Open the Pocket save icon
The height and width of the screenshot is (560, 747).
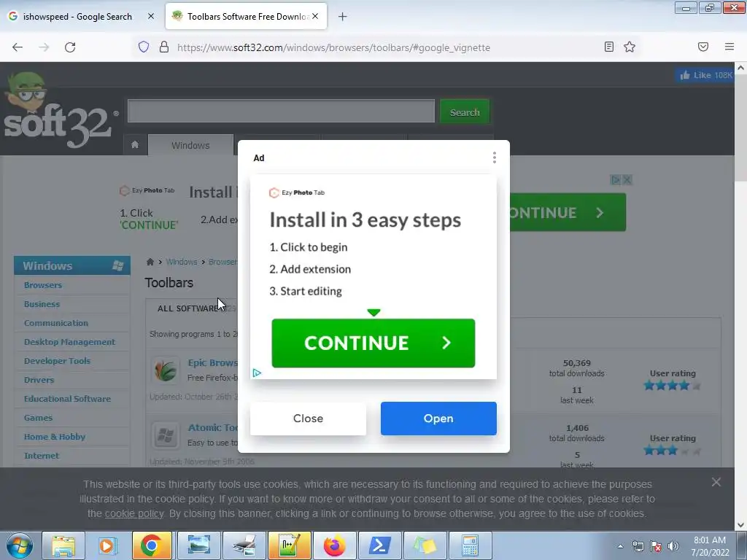click(x=703, y=47)
